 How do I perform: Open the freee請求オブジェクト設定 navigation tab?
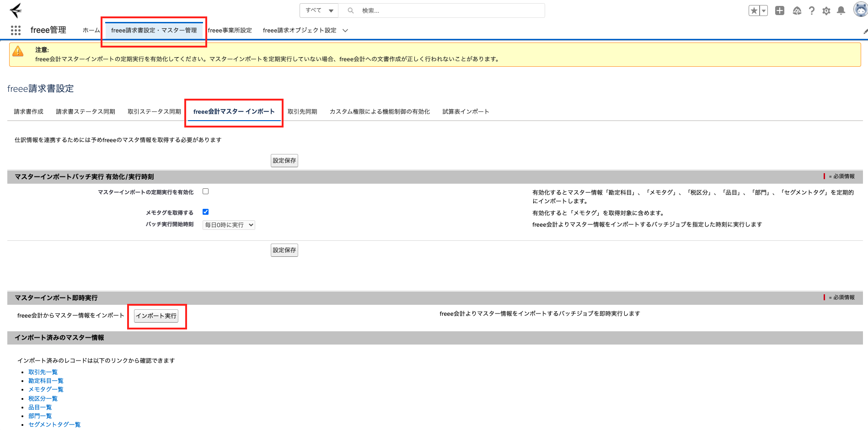(300, 30)
